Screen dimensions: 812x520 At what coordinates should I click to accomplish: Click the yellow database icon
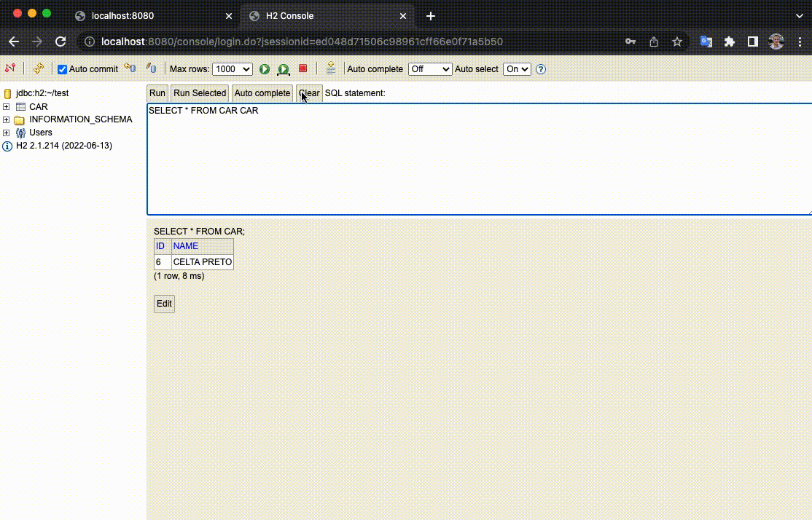click(x=7, y=94)
